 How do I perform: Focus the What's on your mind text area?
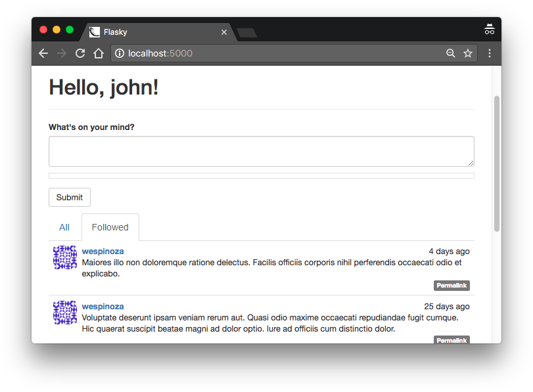262,152
